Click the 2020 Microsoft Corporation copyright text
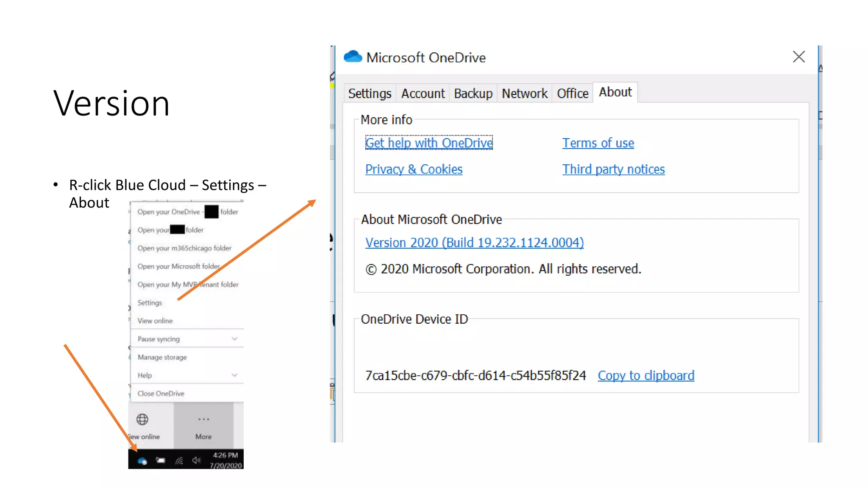868x488 pixels. pos(504,269)
